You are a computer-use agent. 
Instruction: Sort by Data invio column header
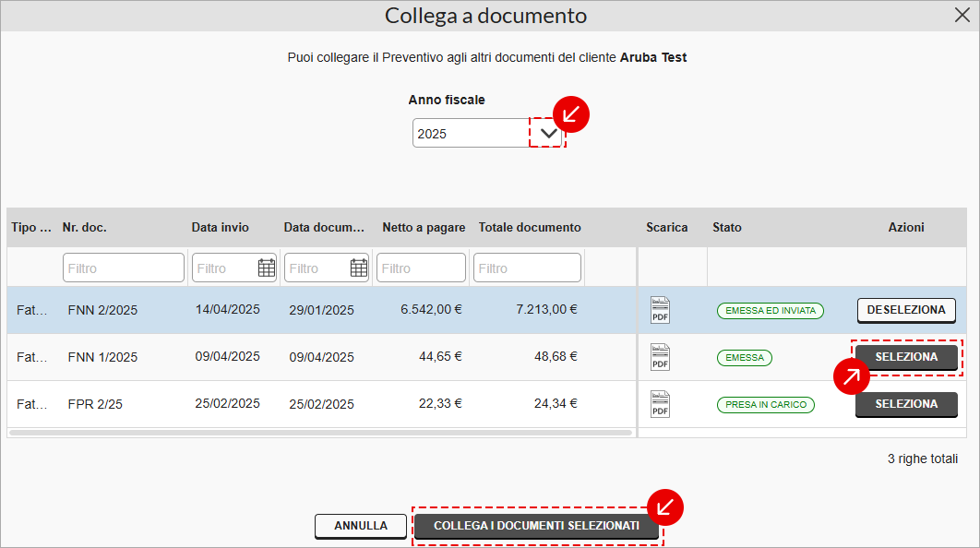coord(220,228)
